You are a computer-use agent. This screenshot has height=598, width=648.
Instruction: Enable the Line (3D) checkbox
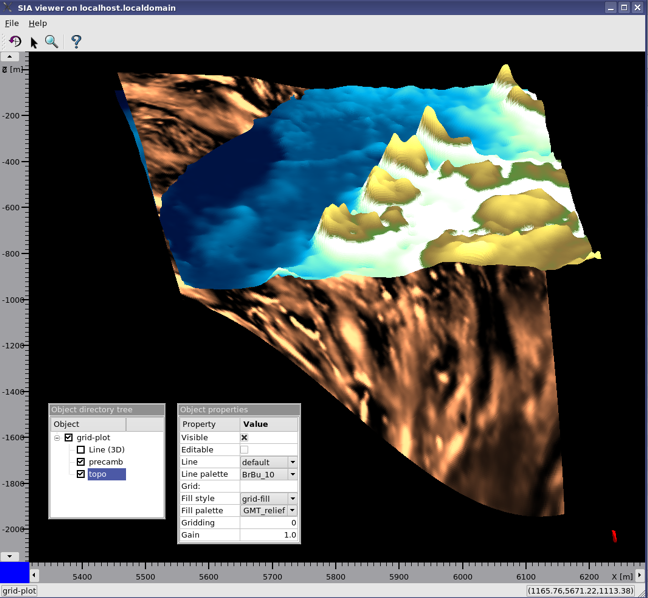81,450
